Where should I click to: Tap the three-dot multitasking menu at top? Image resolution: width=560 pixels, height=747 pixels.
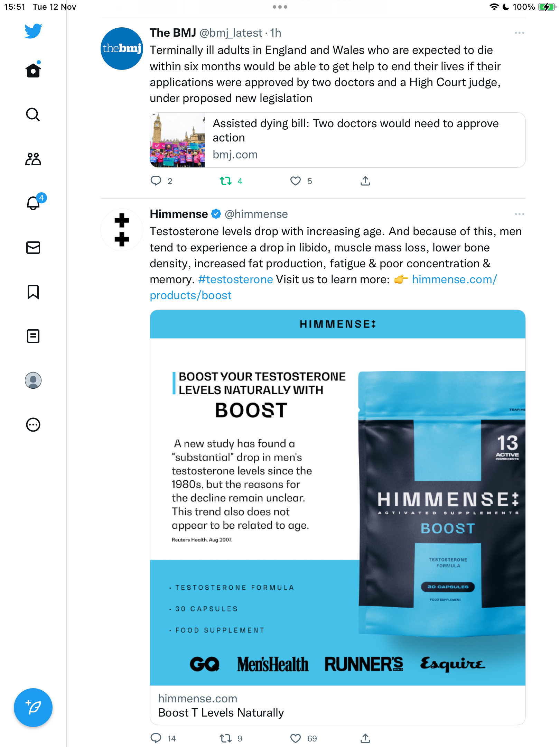280,7
